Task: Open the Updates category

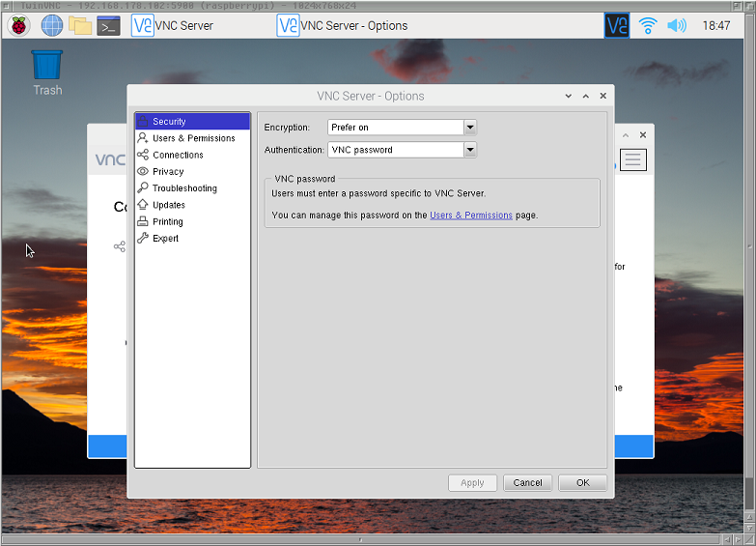Action: (x=192, y=205)
